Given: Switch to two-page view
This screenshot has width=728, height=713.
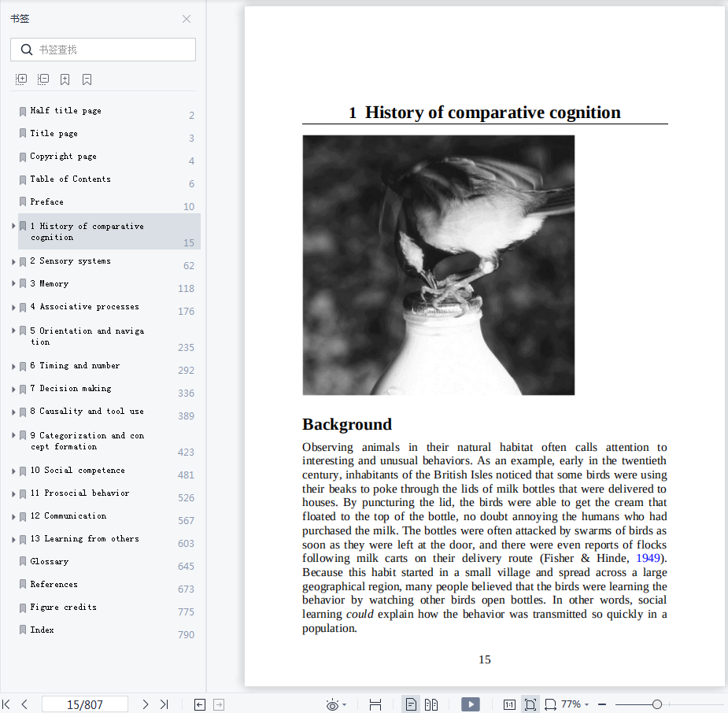Looking at the screenshot, I should [x=431, y=704].
